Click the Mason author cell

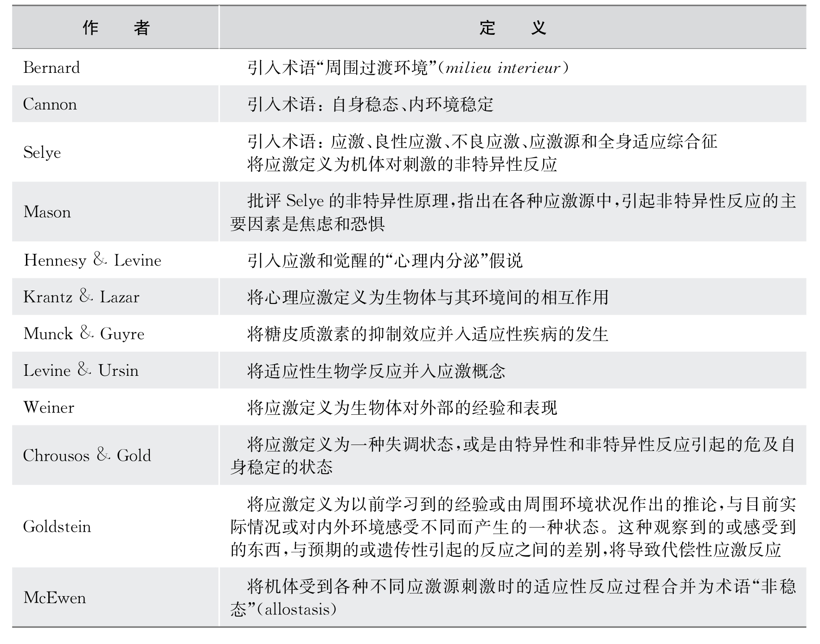47,212
